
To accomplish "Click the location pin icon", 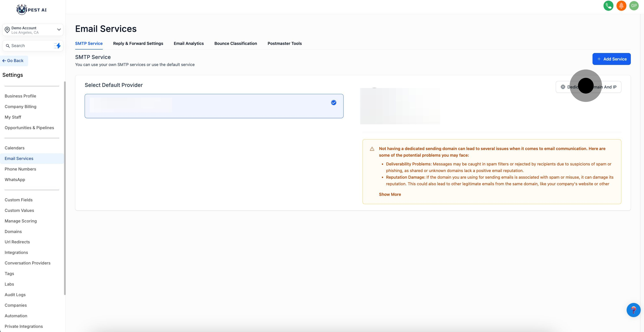I will pos(7,30).
